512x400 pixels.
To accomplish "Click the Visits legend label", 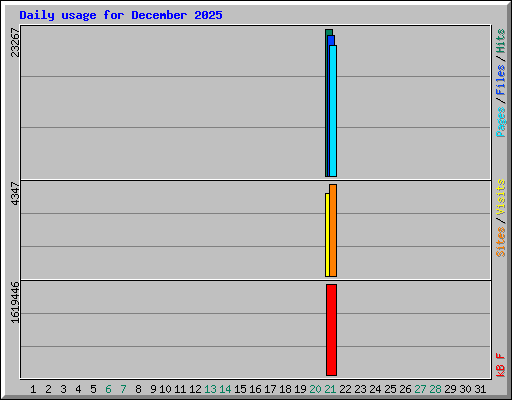I will pos(501,197).
